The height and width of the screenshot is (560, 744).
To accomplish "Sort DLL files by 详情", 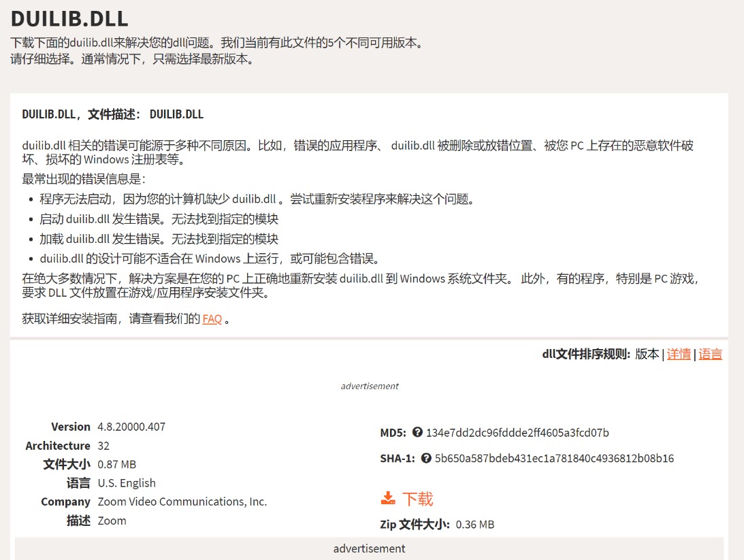I will pyautogui.click(x=679, y=354).
